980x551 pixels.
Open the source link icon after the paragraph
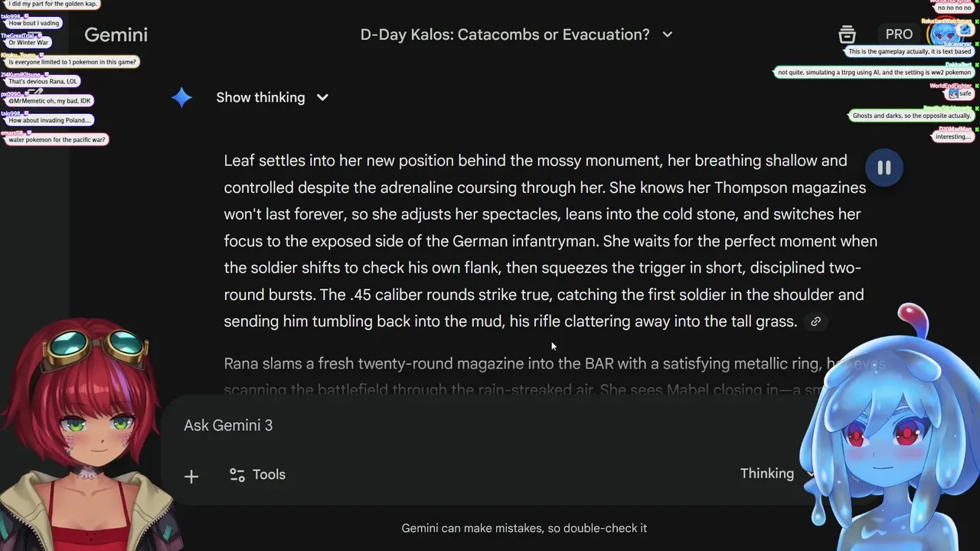tap(815, 322)
